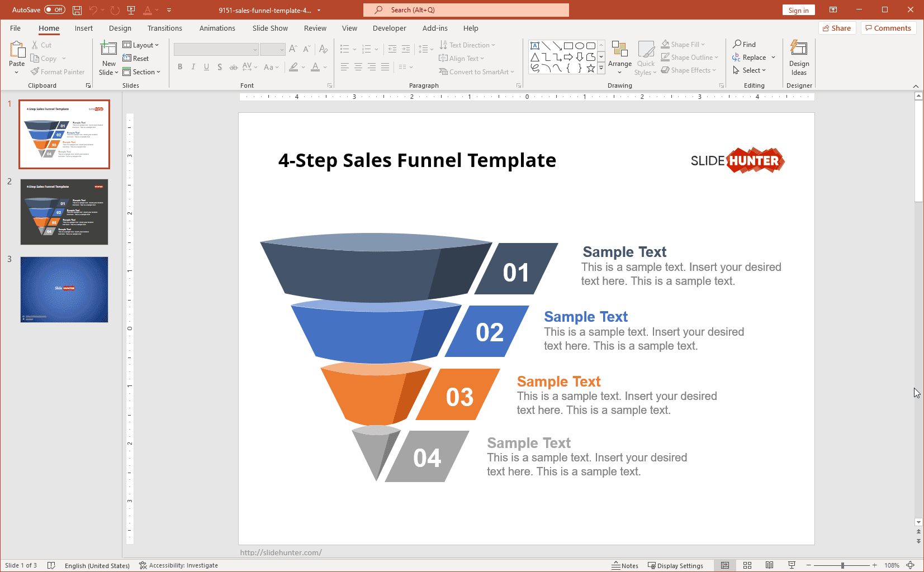The width and height of the screenshot is (924, 572).
Task: Switch to Reading View
Action: (770, 565)
